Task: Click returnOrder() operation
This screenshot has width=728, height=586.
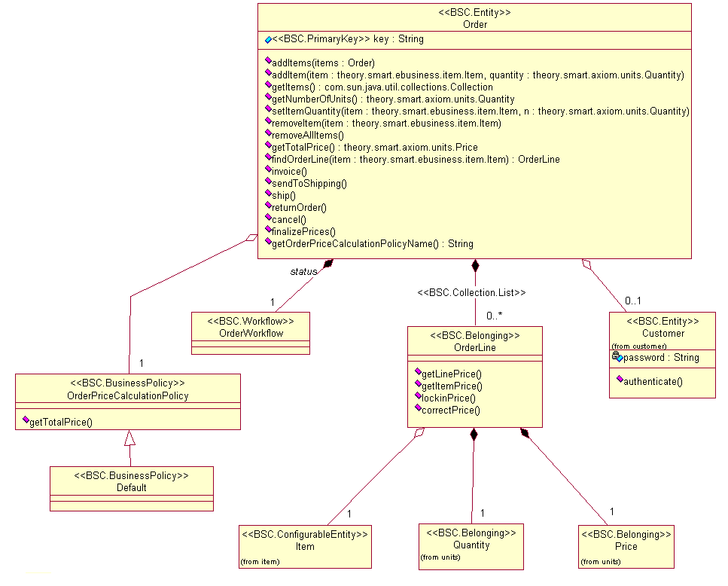Action: click(x=299, y=208)
